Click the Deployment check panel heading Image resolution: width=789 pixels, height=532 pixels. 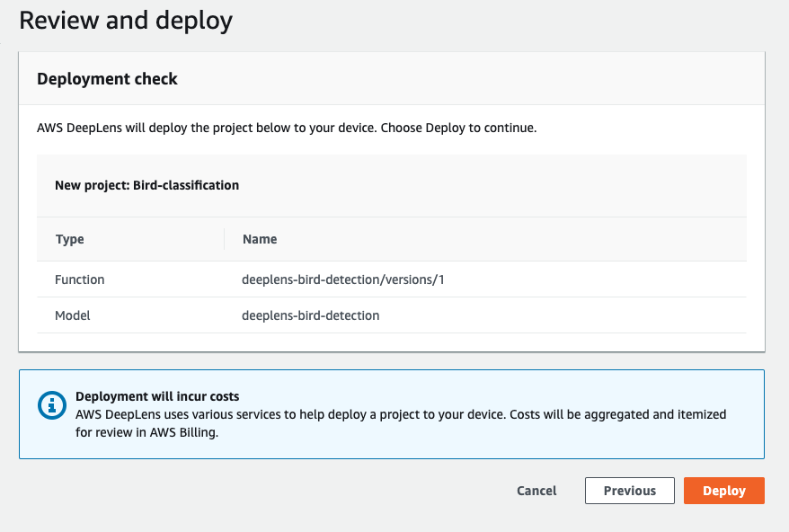tap(107, 79)
